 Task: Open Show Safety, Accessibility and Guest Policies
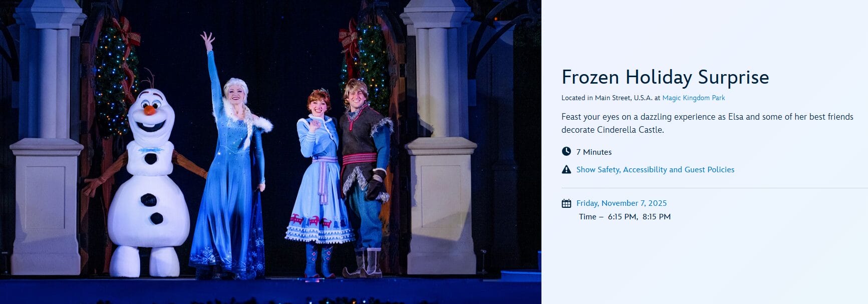pos(655,170)
